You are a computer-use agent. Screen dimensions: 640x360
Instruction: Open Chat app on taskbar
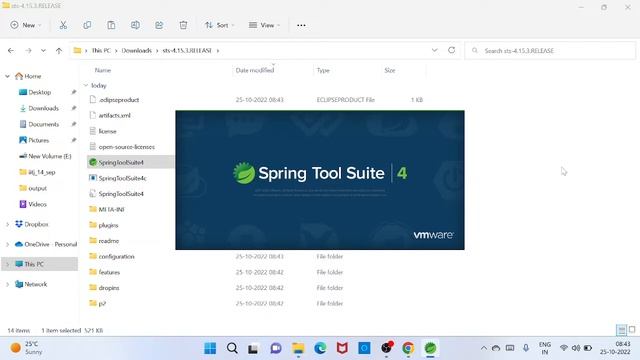pyautogui.click(x=276, y=348)
